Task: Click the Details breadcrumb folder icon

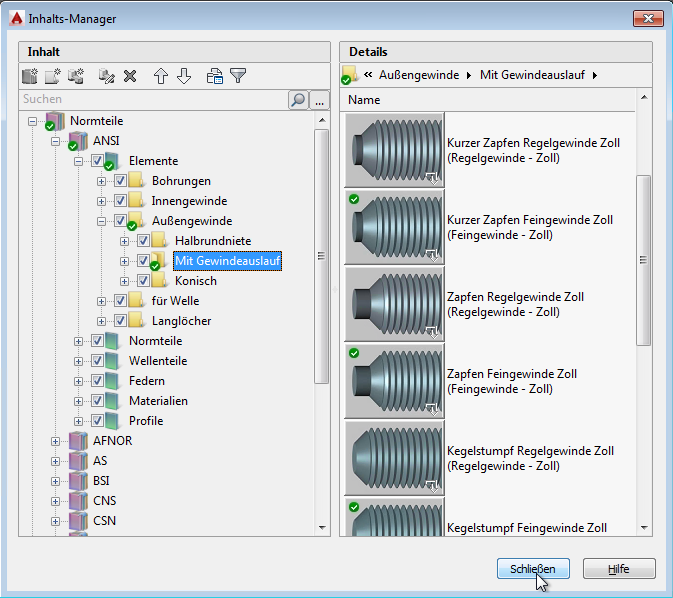Action: pyautogui.click(x=350, y=75)
